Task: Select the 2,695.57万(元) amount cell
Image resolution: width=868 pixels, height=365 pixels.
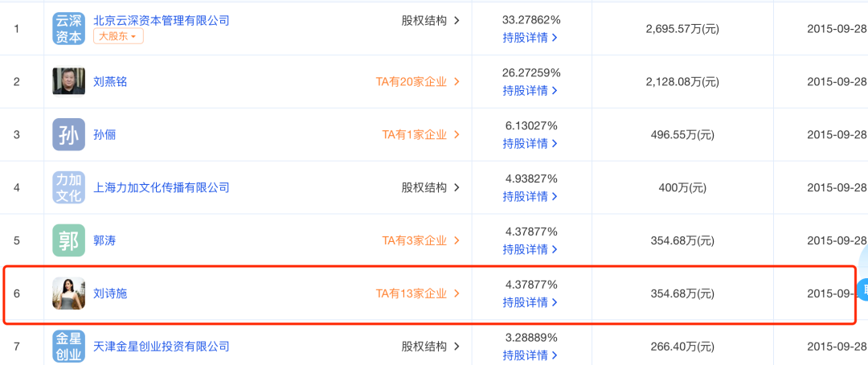Action: tap(682, 30)
